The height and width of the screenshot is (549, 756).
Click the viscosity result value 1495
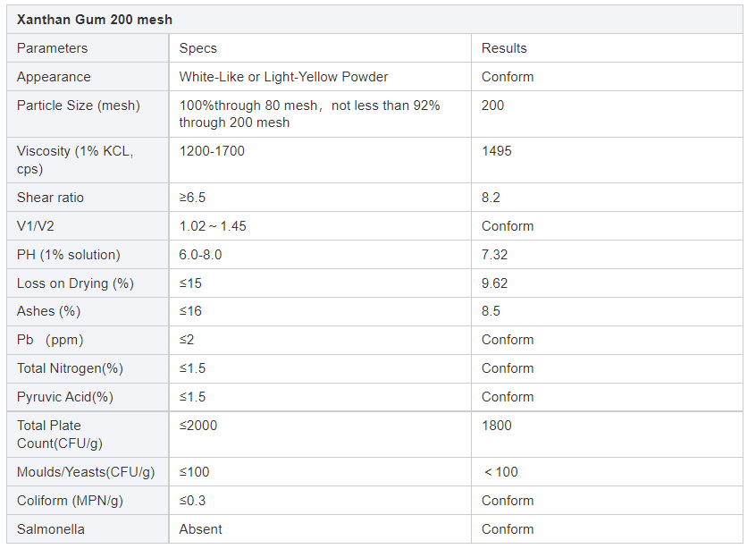click(497, 151)
